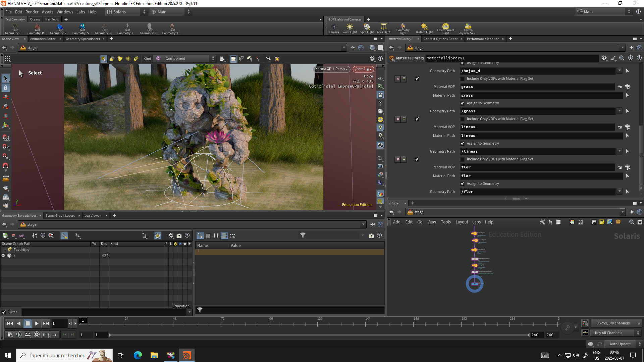Launch Houdini from the Windows taskbar
Screen dimensions: 644x362
click(x=187, y=355)
